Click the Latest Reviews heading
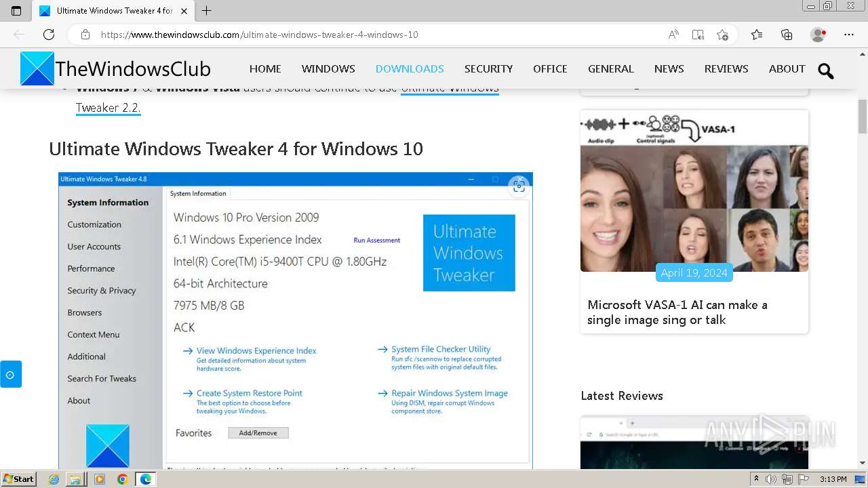The image size is (868, 488). pyautogui.click(x=622, y=396)
